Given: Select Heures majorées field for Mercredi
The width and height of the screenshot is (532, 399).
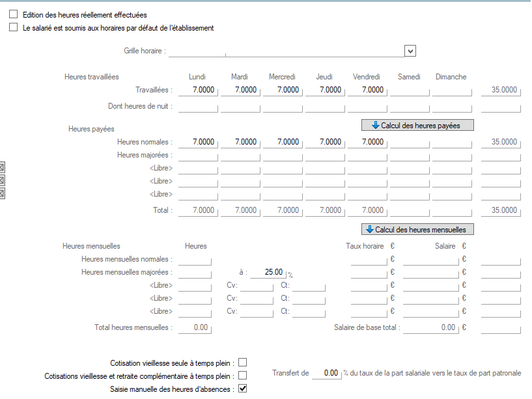Looking at the screenshot, I should [x=283, y=155].
